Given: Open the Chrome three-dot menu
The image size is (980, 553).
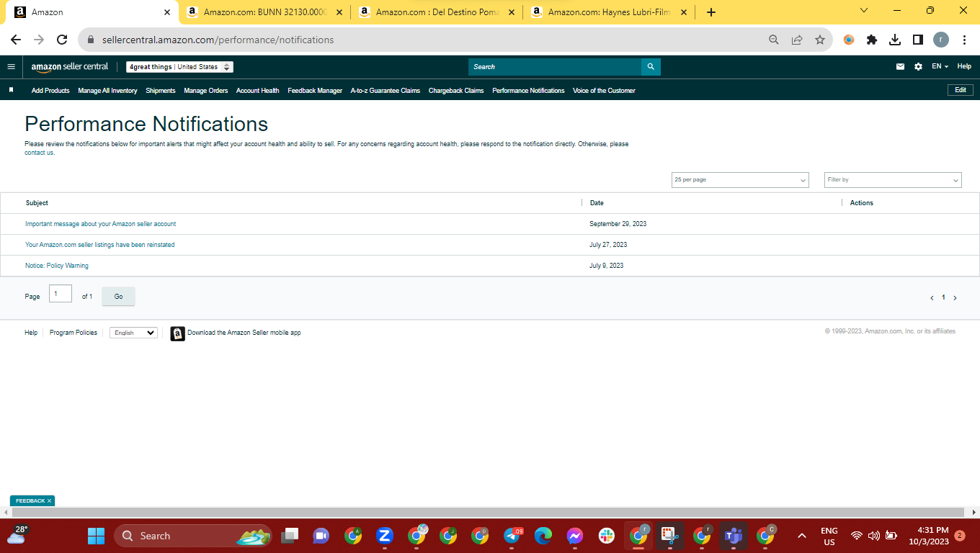Looking at the screenshot, I should [x=964, y=40].
